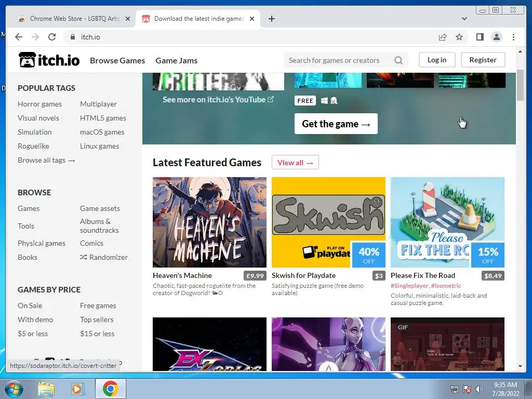This screenshot has width=532, height=399.
Task: Open Chrome profile avatar
Action: coord(496,37)
